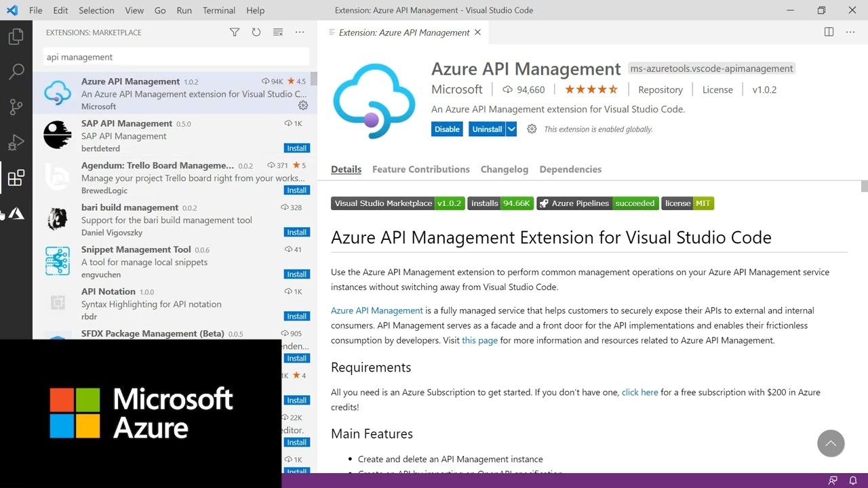Open the Edit menu
This screenshot has width=868, height=488.
pyautogui.click(x=60, y=10)
